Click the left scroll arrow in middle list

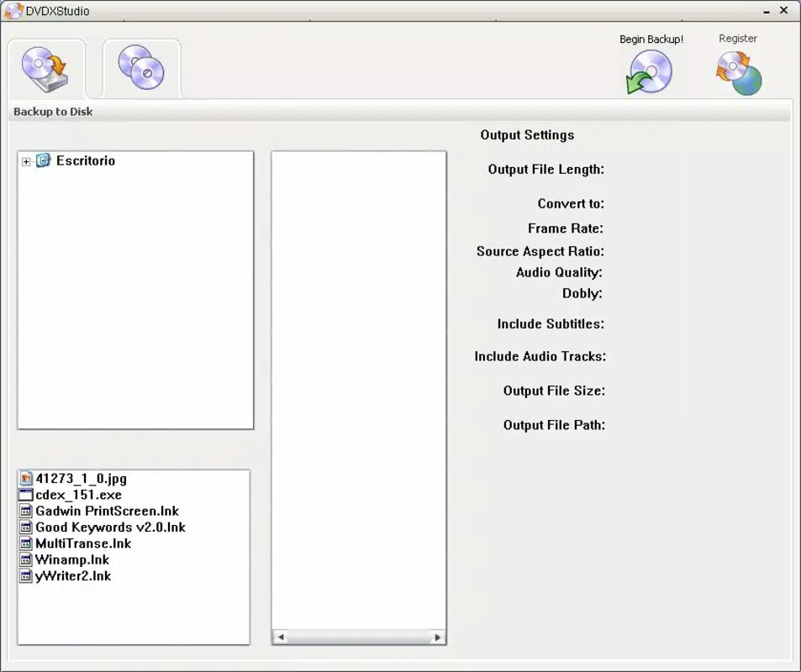(280, 637)
